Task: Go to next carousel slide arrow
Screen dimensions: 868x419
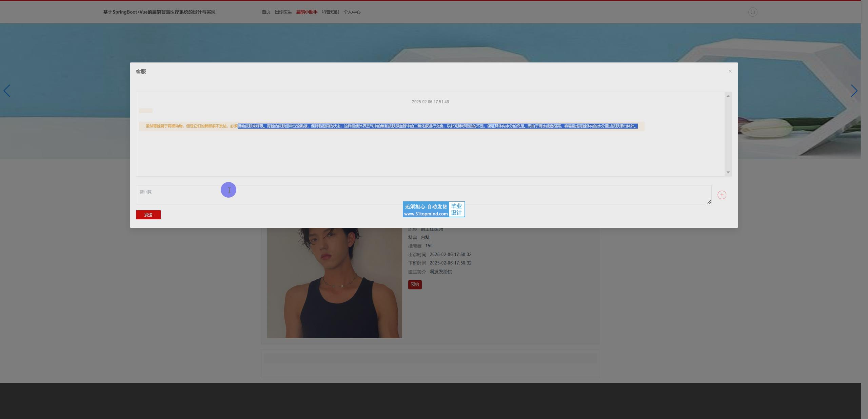Action: [x=854, y=91]
